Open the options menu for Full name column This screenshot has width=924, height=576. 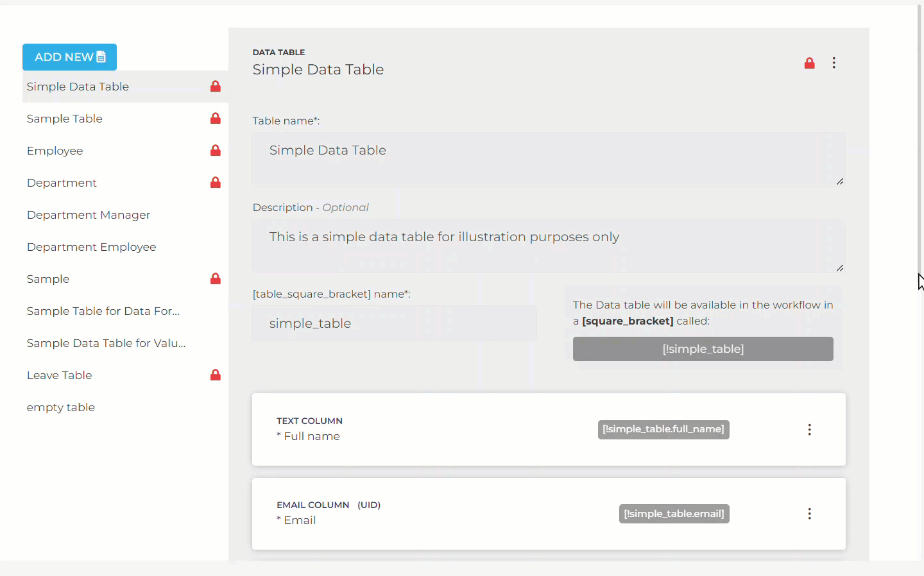pyautogui.click(x=809, y=430)
